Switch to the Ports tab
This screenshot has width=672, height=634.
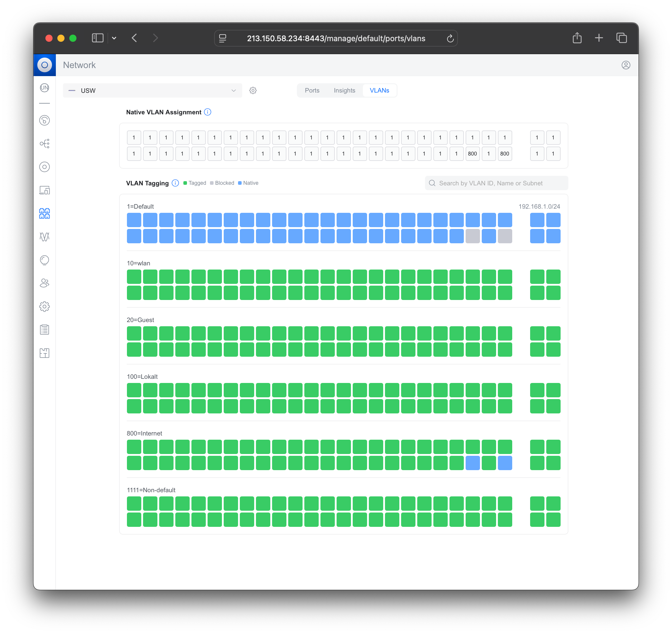tap(312, 90)
